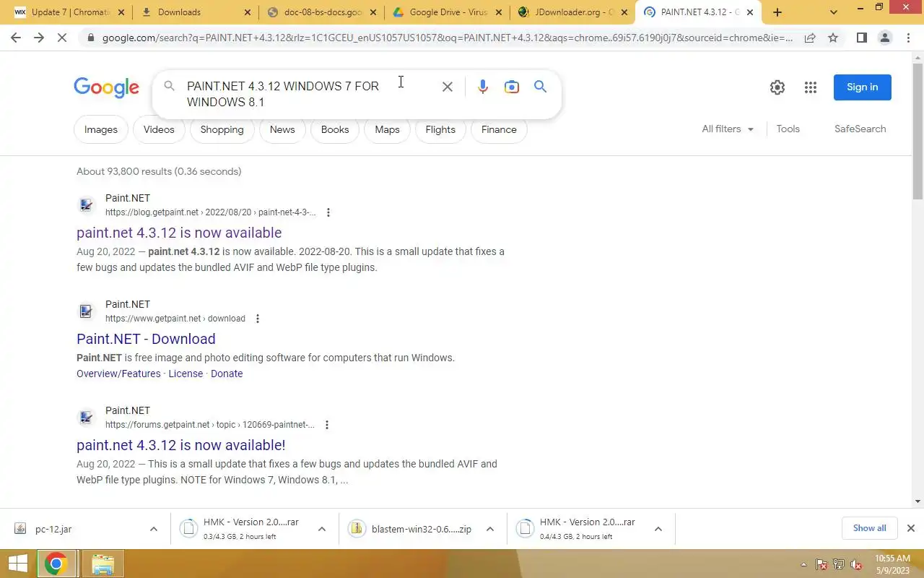Click the Google logo
Viewport: 924px width, 578px height.
[x=106, y=87]
